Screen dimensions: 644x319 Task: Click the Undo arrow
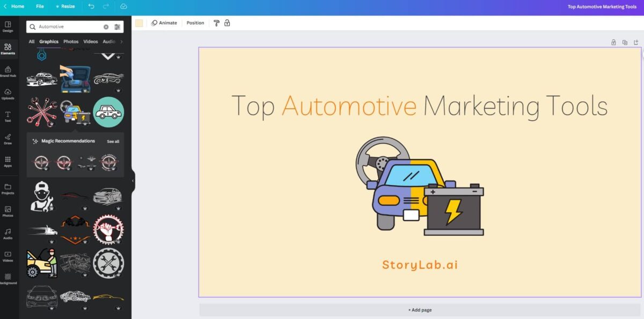[90, 6]
